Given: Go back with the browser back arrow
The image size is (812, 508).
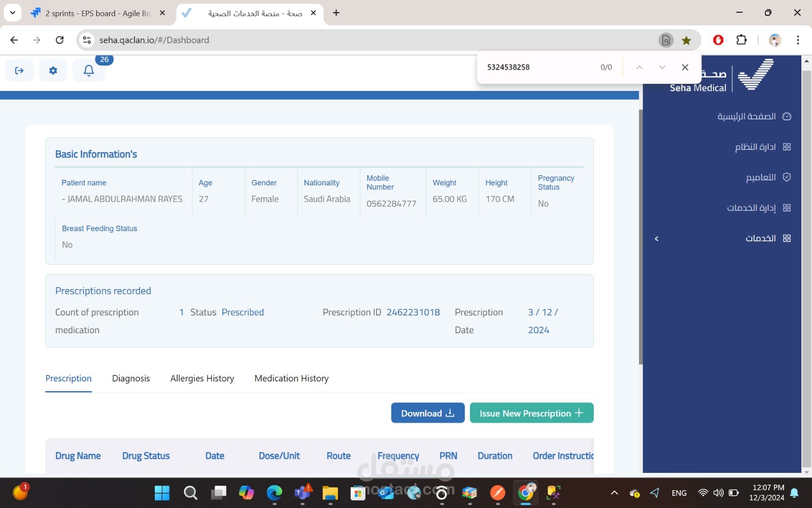Looking at the screenshot, I should click(14, 40).
